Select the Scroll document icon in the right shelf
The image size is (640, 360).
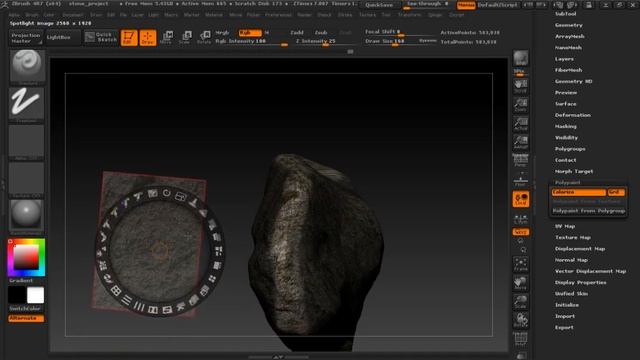[x=520, y=86]
